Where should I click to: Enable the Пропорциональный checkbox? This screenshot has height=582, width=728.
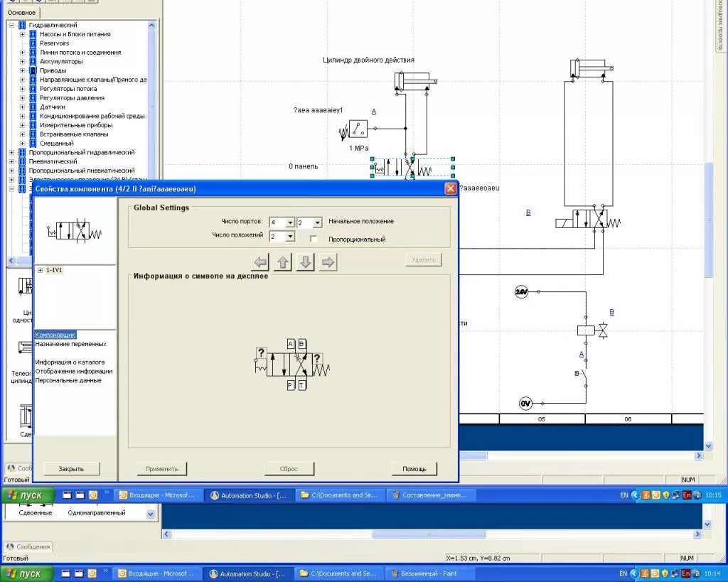(x=314, y=239)
